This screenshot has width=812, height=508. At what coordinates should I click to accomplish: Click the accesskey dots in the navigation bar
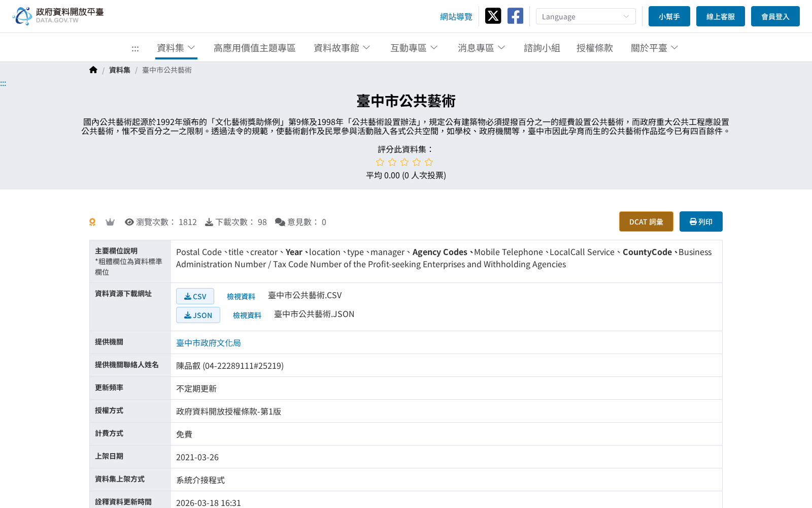(x=135, y=48)
